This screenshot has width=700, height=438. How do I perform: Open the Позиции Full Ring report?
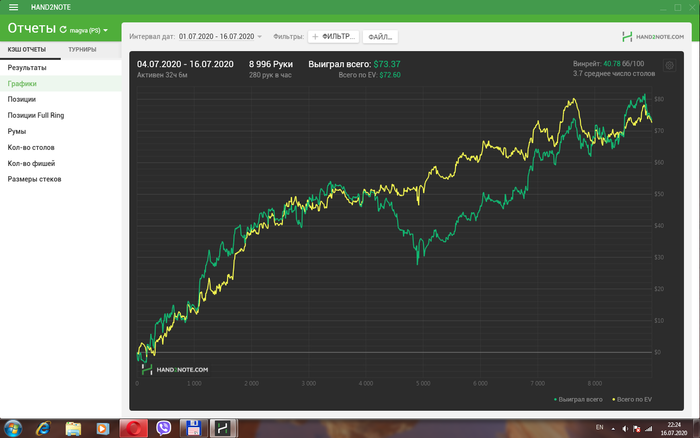[61, 115]
